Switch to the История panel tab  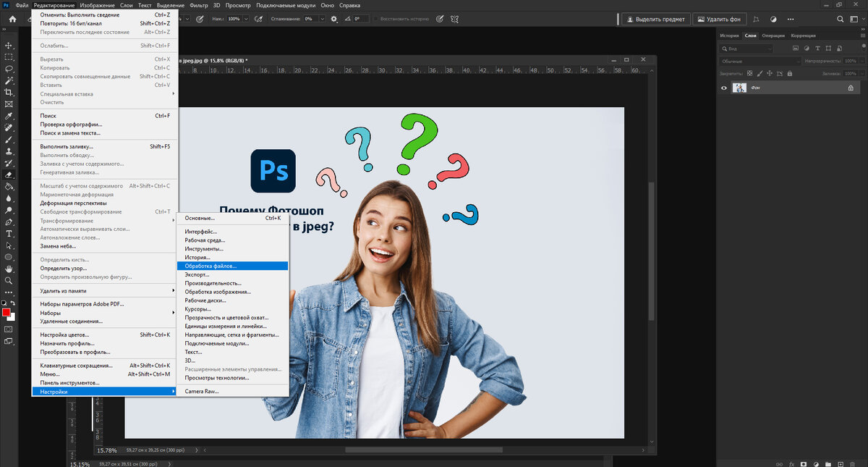pos(729,35)
